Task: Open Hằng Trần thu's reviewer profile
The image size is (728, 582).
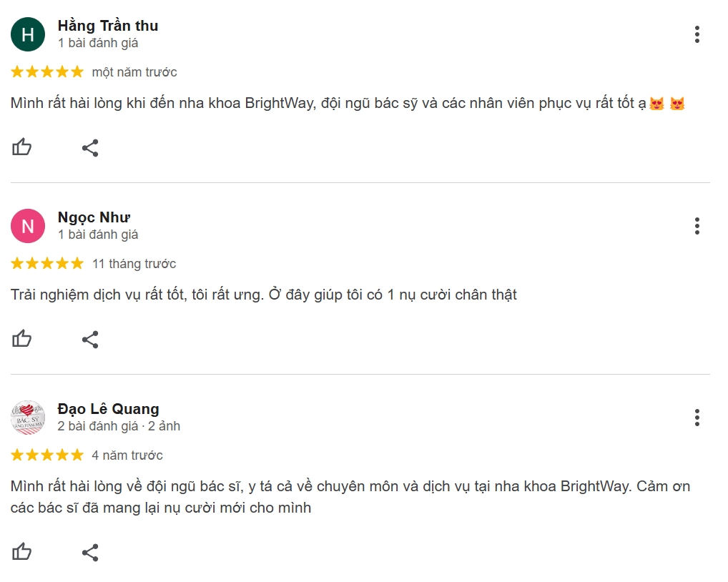Action: click(108, 25)
